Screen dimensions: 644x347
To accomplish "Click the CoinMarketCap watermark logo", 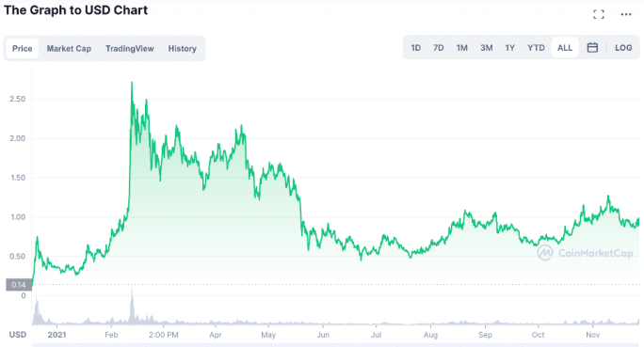I will (586, 253).
